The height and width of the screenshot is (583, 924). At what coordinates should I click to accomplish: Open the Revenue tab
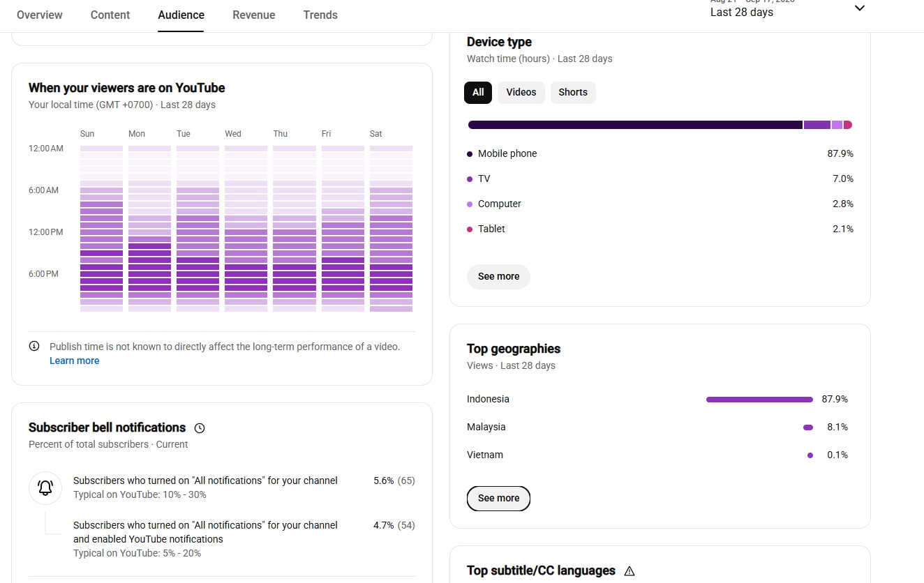click(254, 15)
